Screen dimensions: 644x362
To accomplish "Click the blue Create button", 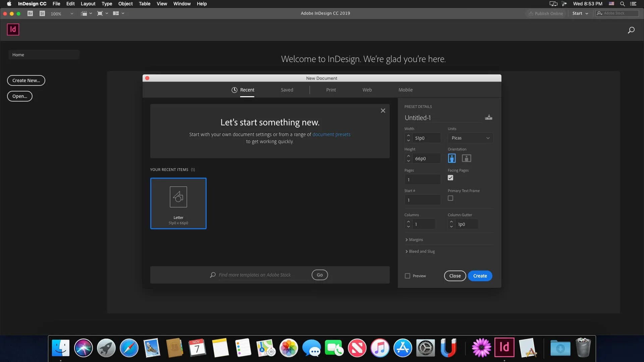I will [x=480, y=276].
